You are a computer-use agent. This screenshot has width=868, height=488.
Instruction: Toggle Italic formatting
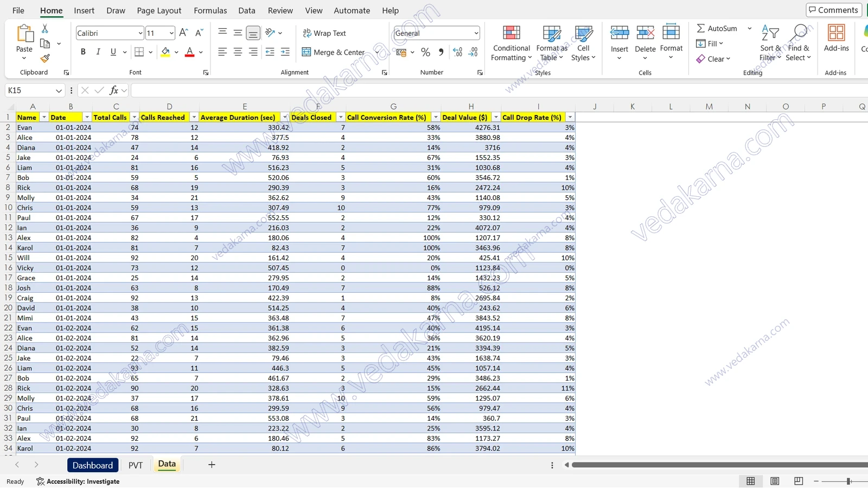98,52
